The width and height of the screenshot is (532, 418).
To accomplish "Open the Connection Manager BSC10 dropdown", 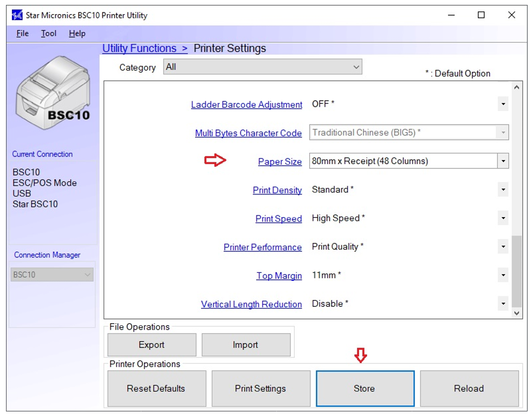I will click(x=51, y=275).
